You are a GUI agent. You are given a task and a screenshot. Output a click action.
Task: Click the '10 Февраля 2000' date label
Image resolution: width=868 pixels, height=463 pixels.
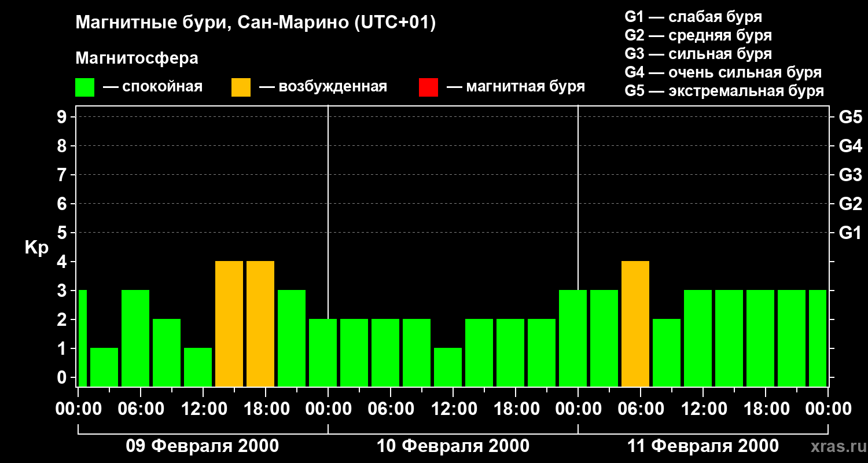point(453,446)
